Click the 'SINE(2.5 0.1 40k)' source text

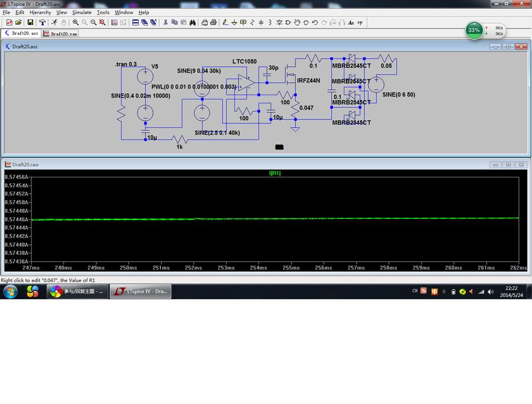tap(217, 132)
